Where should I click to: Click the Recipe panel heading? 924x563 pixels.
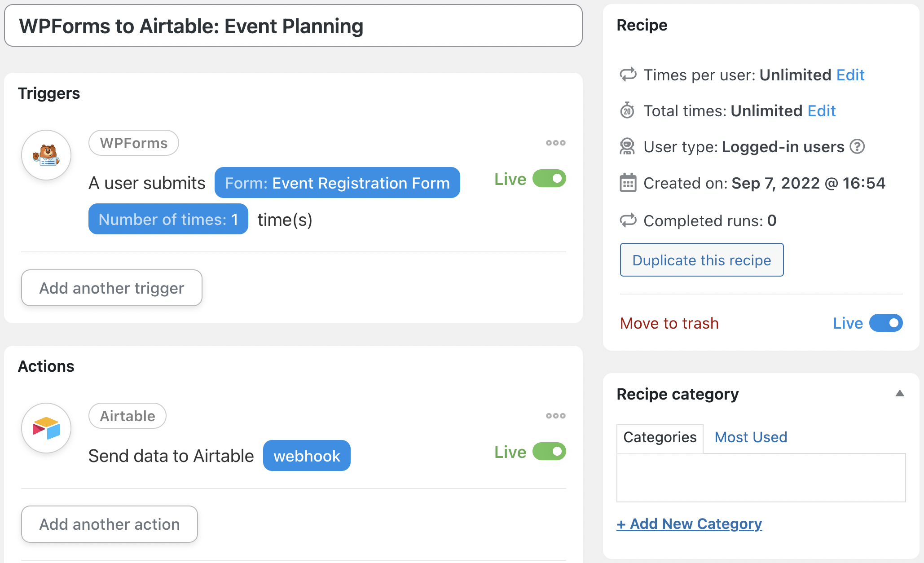tap(642, 25)
